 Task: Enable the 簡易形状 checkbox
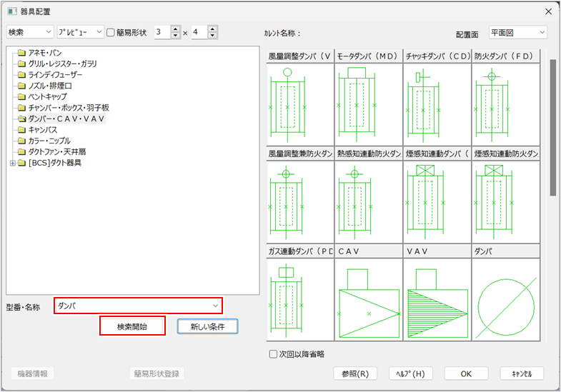click(x=111, y=32)
